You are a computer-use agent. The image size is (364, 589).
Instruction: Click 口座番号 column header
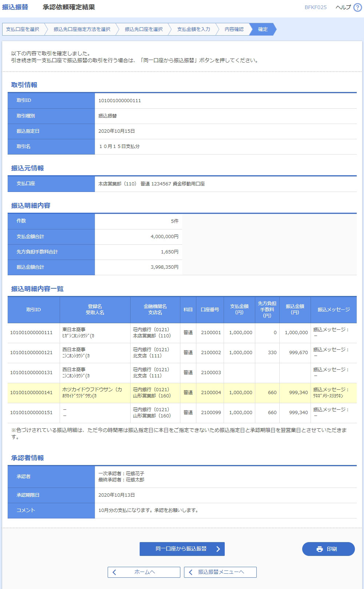[x=210, y=310]
